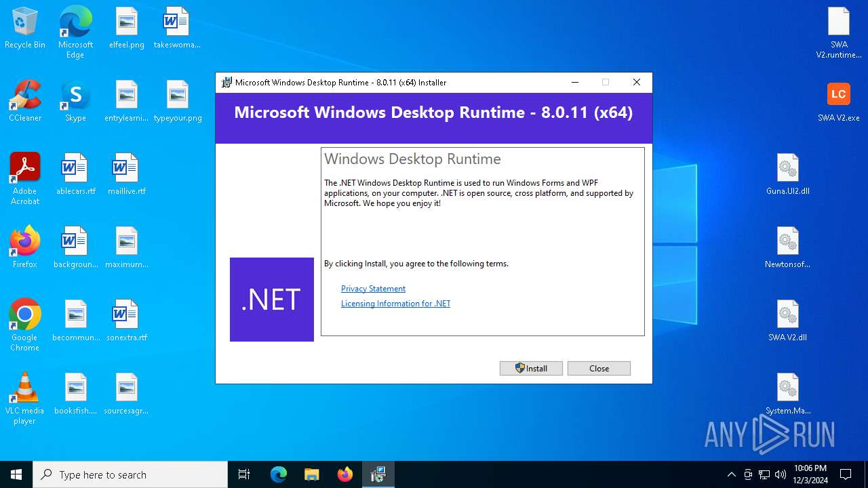
Task: Select the Adobe Acrobat shortcut
Action: [25, 179]
